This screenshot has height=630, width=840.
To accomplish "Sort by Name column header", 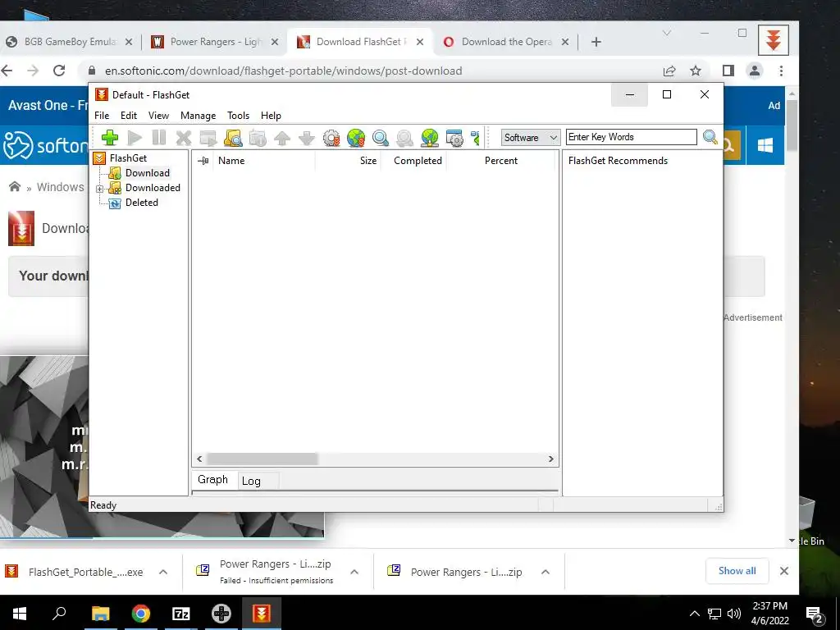I will tap(231, 160).
